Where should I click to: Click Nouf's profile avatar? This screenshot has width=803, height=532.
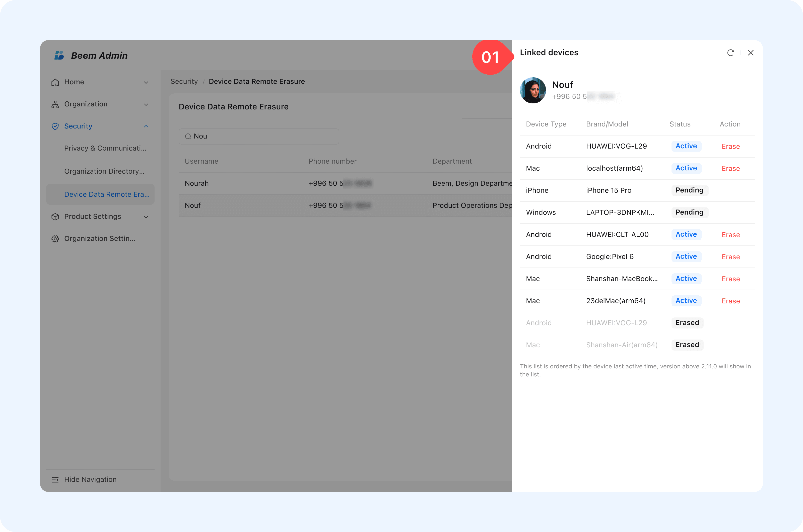pos(533,90)
